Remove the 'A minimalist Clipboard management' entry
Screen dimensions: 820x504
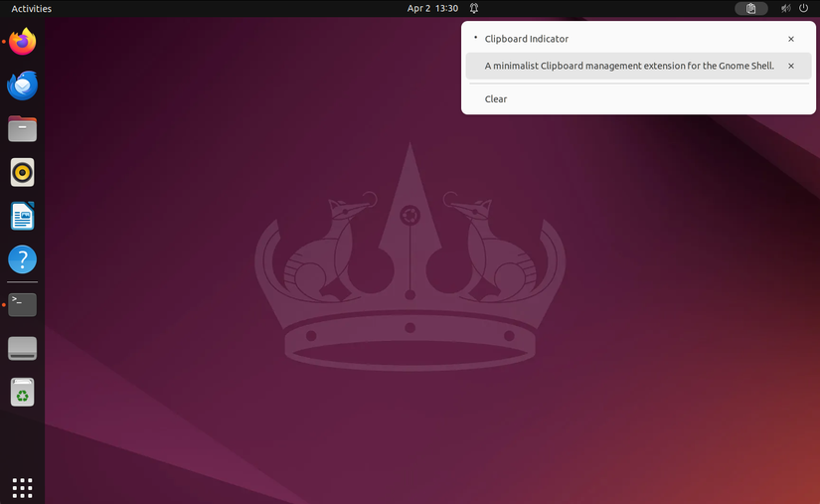pyautogui.click(x=791, y=66)
